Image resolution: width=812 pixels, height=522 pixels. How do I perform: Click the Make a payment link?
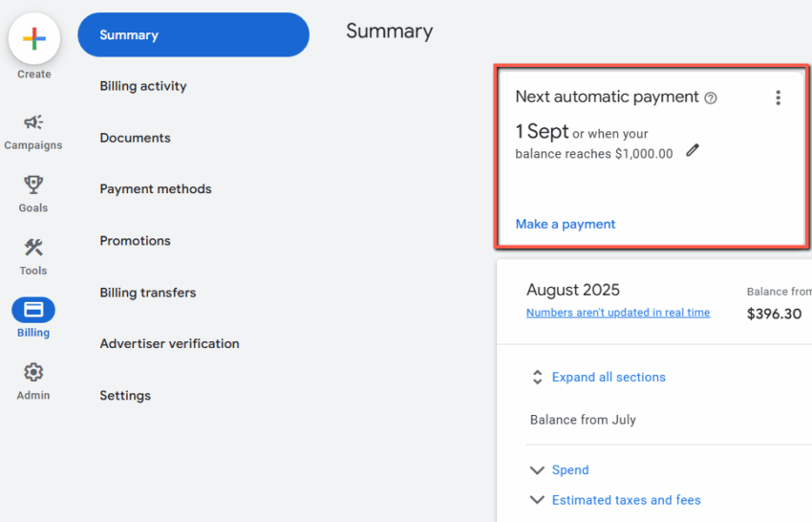tap(566, 224)
